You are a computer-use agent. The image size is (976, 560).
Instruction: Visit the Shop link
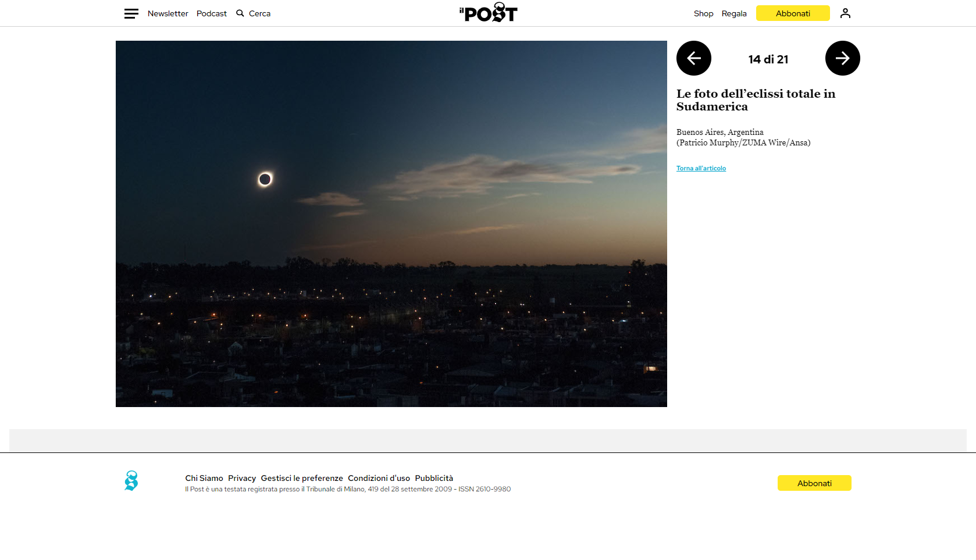703,13
